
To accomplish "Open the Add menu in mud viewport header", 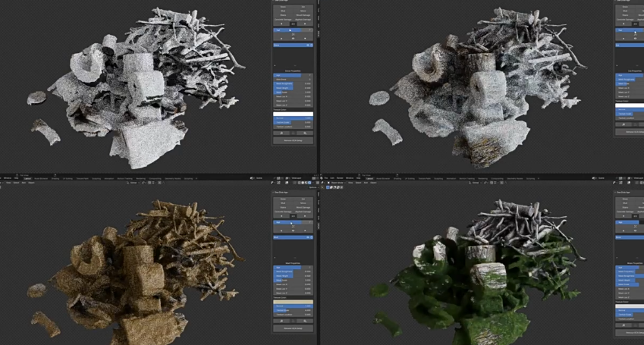I will pyautogui.click(x=24, y=183).
